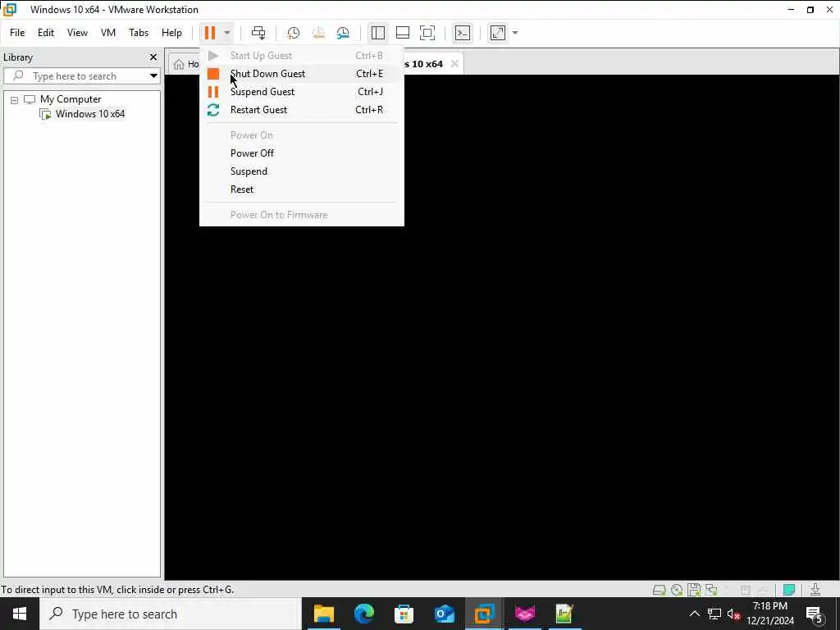Choose Shut Down Guest from power menu
Screen dimensions: 840x630
point(302,74)
